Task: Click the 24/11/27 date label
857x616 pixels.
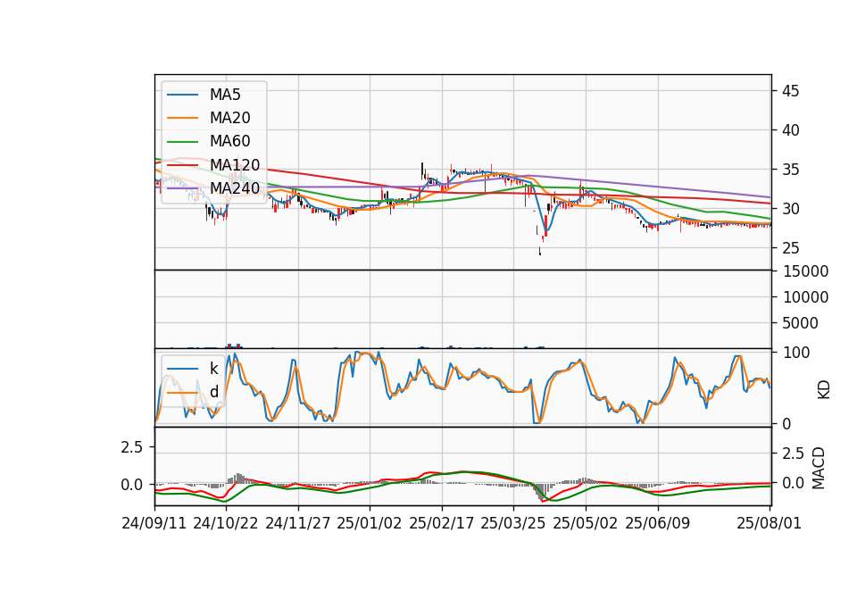Action: 298,523
